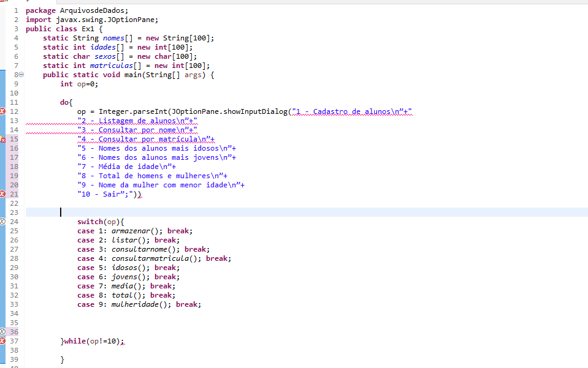Click the class name Ex1
Image resolution: width=588 pixels, height=368 pixels.
coord(88,29)
